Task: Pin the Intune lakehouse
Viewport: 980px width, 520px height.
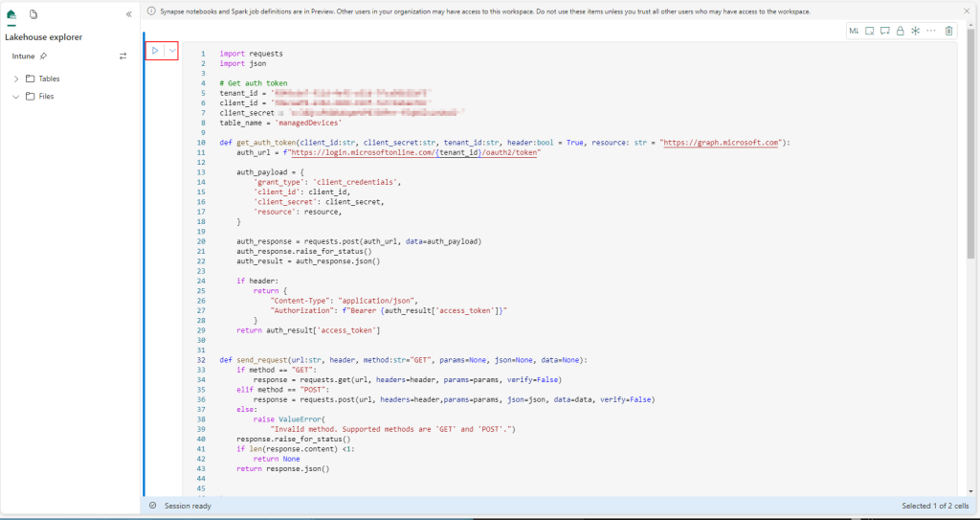Action: pos(44,57)
